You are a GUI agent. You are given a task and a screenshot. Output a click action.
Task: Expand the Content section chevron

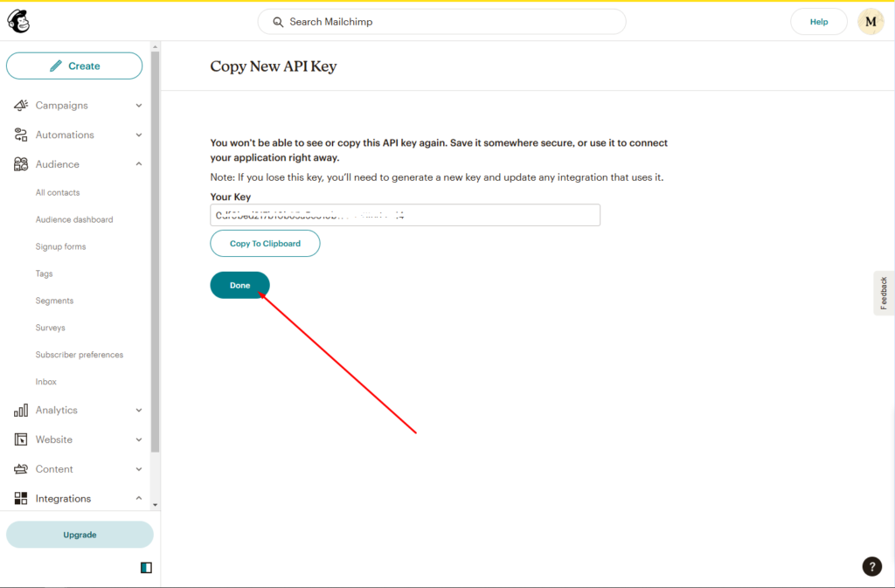pyautogui.click(x=139, y=469)
